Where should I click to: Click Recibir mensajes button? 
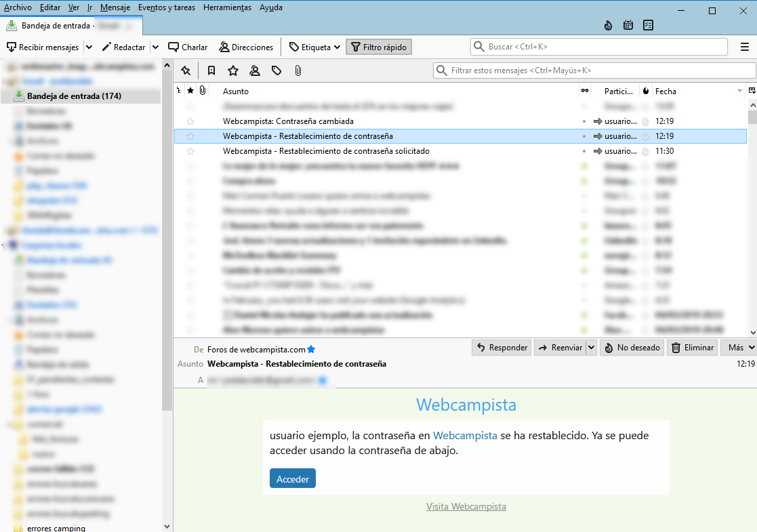click(x=43, y=47)
